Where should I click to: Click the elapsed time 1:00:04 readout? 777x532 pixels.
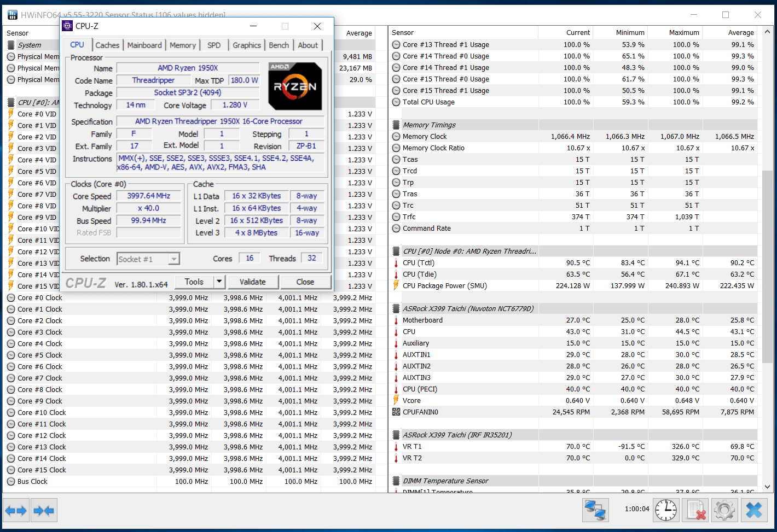(x=637, y=509)
